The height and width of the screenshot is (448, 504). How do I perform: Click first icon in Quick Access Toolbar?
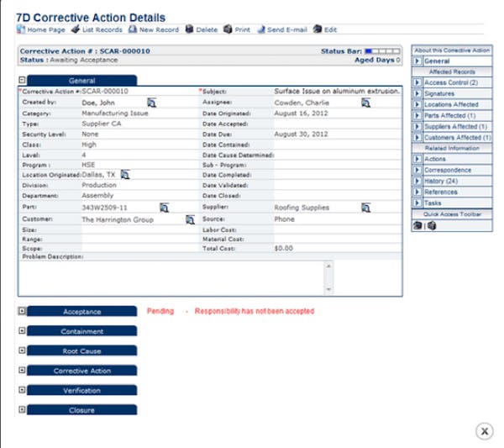[x=417, y=225]
